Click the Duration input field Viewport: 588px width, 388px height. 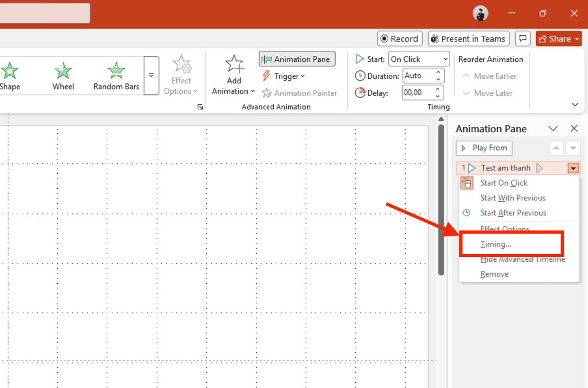[419, 76]
